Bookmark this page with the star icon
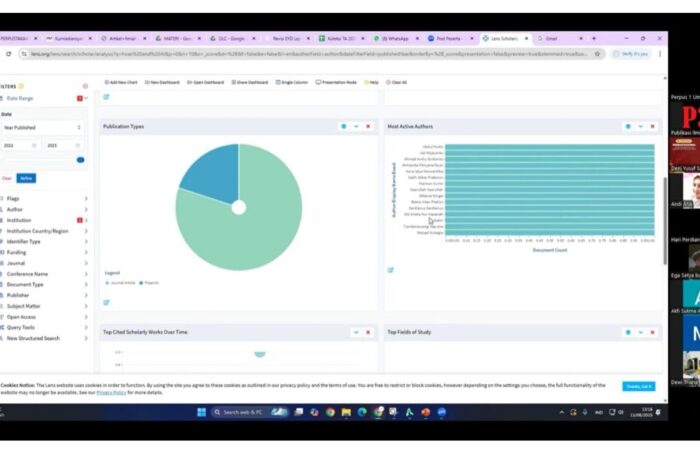 598,54
